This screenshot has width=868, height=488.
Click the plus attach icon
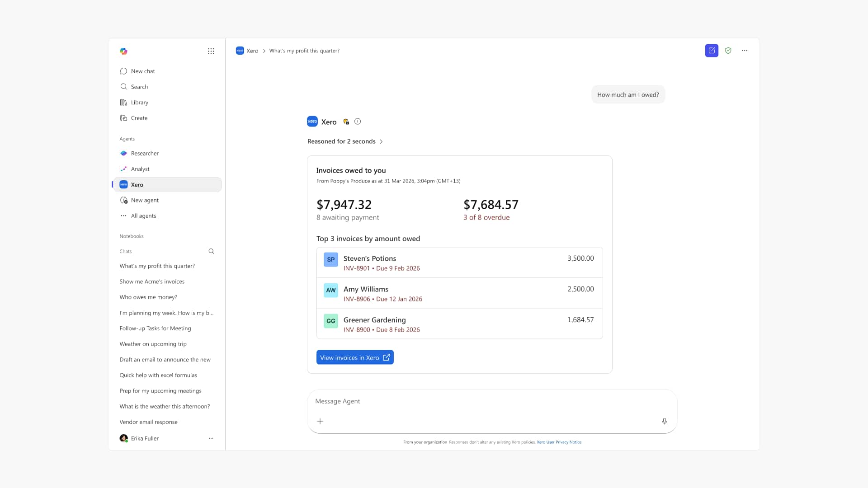[x=320, y=421]
